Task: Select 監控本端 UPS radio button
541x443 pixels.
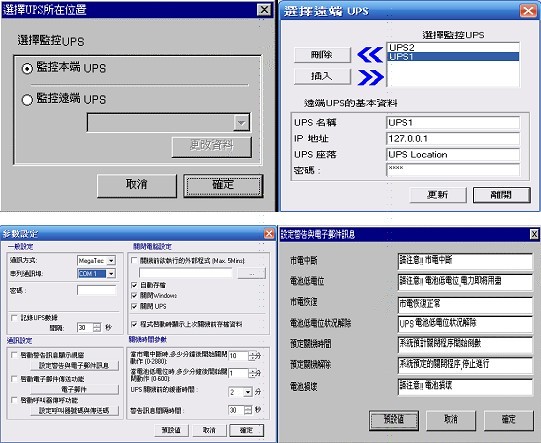Action: pos(27,68)
